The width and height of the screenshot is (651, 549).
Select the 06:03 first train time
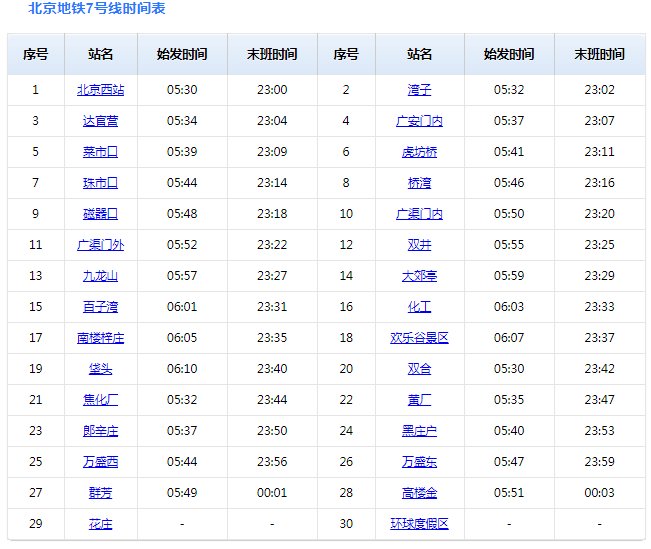(509, 307)
